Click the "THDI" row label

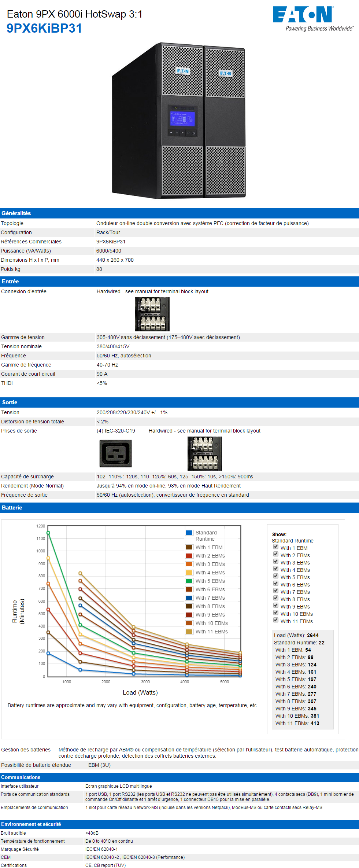pyautogui.click(x=7, y=383)
